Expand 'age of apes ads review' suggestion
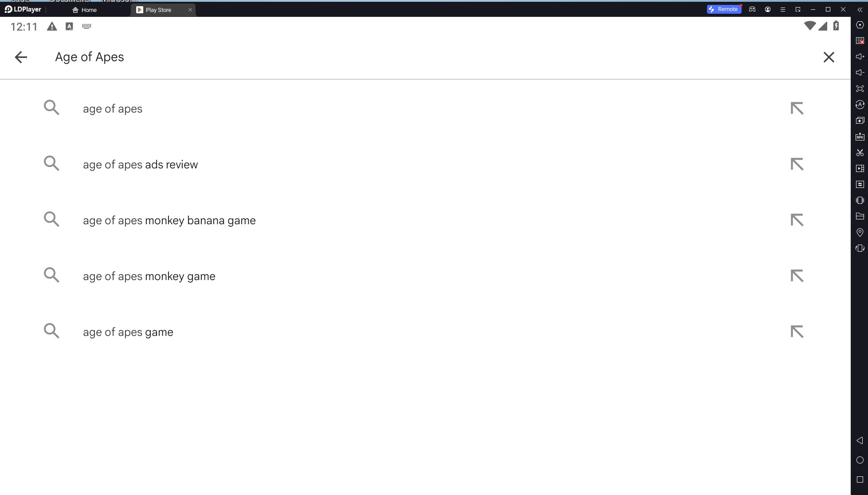Viewport: 868px width, 495px height. [x=797, y=164]
